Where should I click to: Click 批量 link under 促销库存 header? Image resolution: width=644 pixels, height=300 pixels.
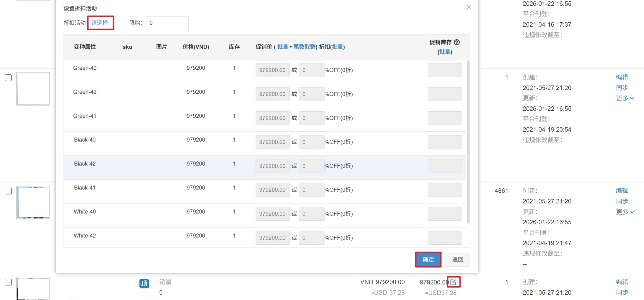point(445,52)
